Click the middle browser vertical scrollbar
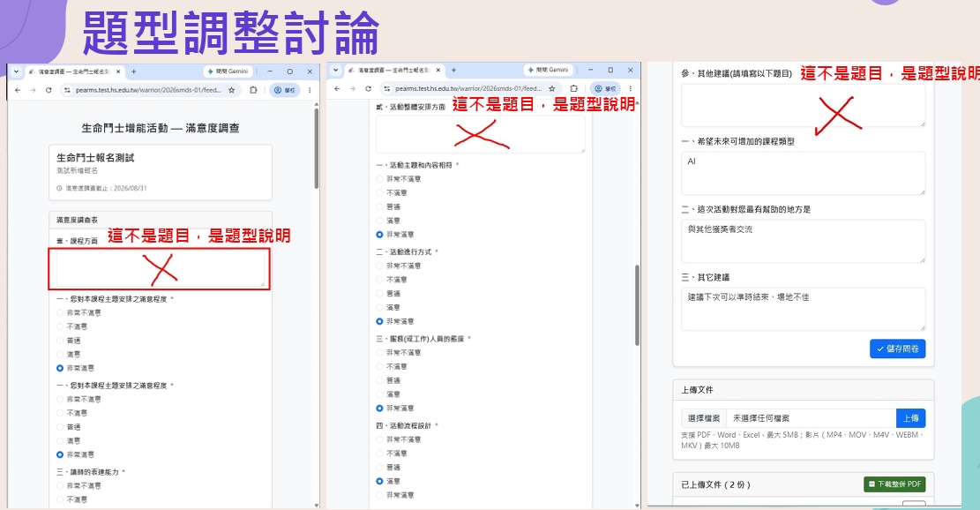This screenshot has height=510, width=980. (637, 305)
